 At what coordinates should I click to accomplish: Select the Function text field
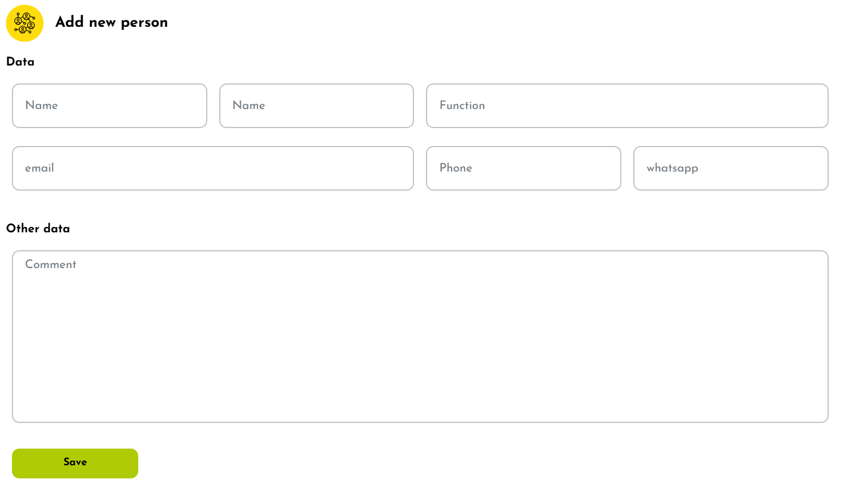(x=627, y=105)
